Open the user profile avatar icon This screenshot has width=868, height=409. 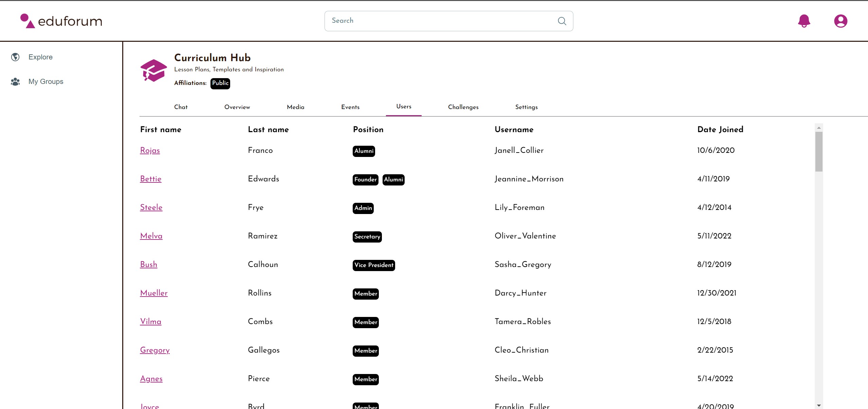pos(840,21)
